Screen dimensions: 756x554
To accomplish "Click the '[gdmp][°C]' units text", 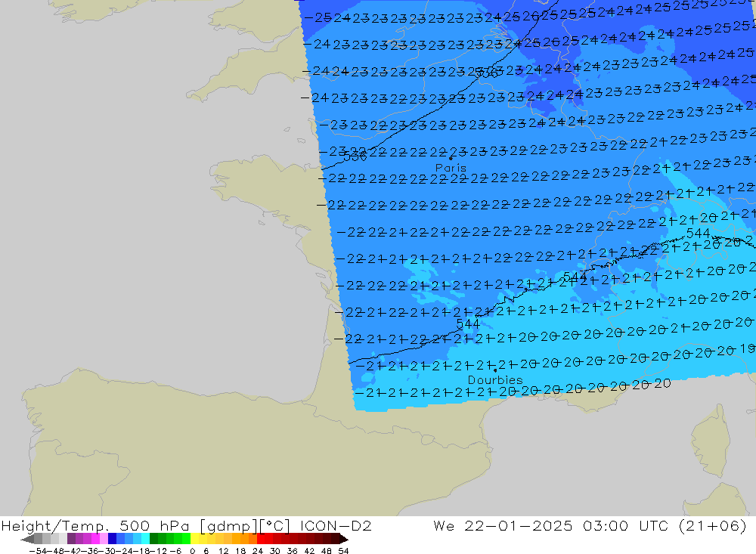I will (x=245, y=525).
